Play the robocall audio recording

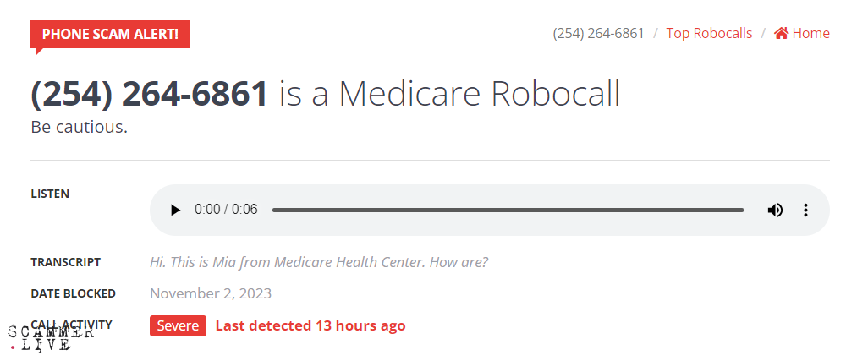[x=175, y=210]
